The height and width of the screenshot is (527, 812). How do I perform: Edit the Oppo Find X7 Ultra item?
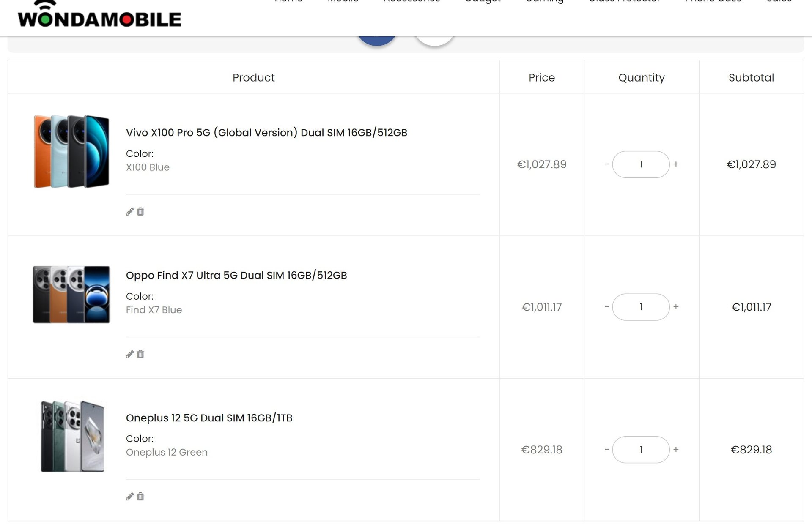pos(130,354)
